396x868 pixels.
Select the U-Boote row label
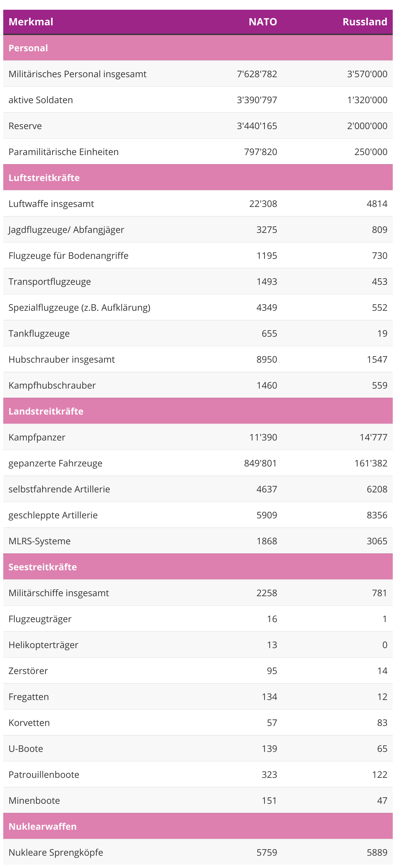26,749
